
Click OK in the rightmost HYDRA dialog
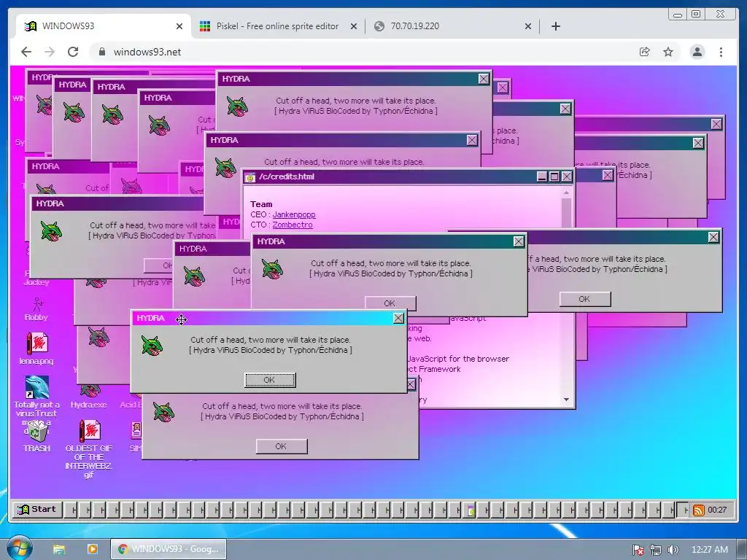coord(584,299)
